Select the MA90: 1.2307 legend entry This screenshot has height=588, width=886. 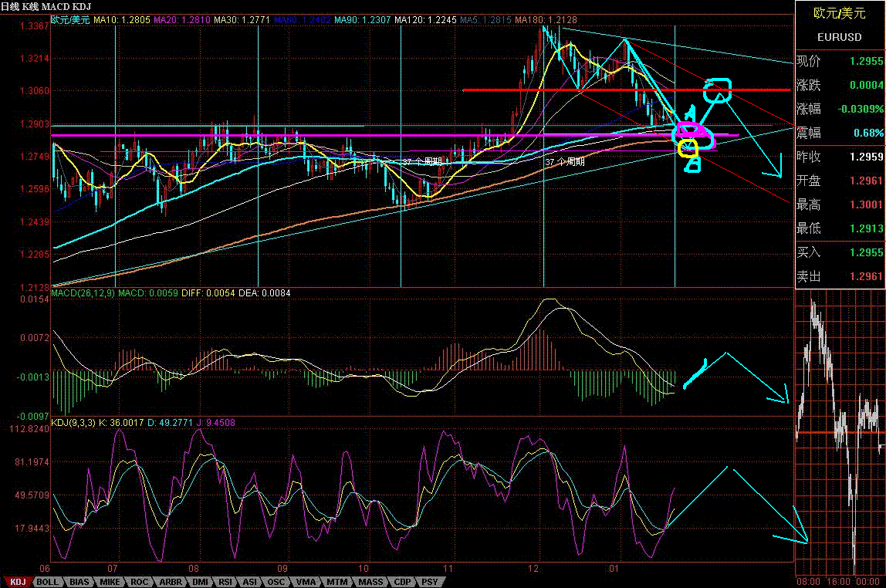(x=362, y=20)
